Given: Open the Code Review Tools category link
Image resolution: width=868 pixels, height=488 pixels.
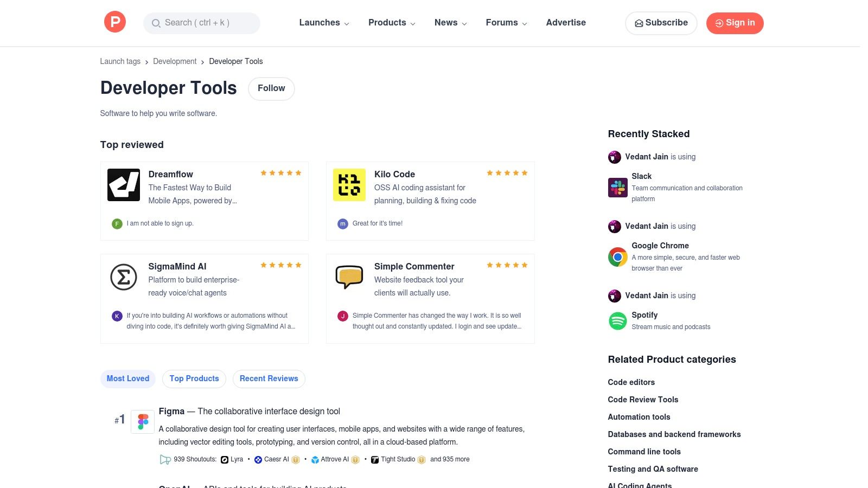Looking at the screenshot, I should click(x=643, y=400).
